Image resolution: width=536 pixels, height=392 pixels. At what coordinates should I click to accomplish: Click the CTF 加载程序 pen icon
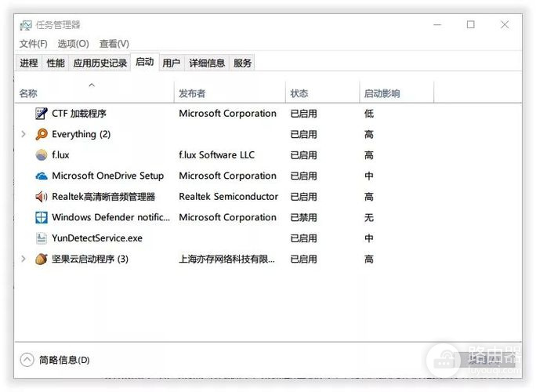(42, 113)
